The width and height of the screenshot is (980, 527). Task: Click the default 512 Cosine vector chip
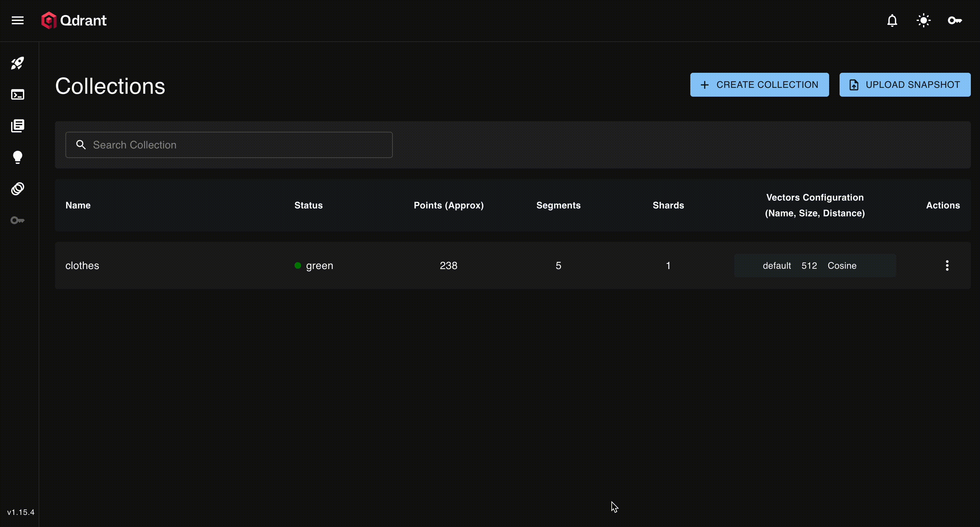(809, 265)
